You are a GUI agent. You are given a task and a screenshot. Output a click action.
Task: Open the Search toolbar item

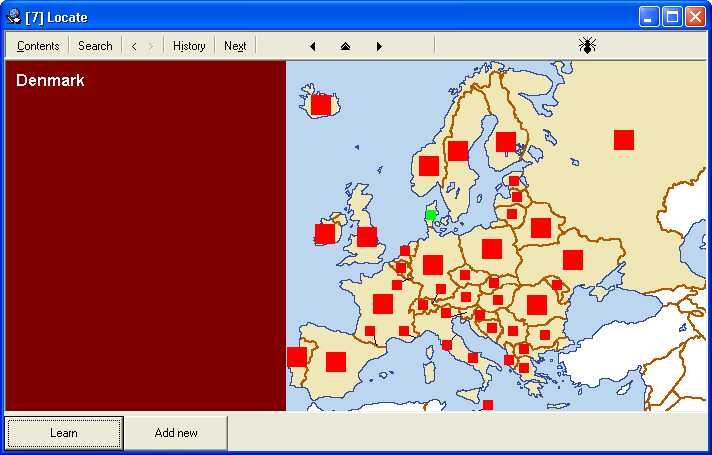coord(95,46)
